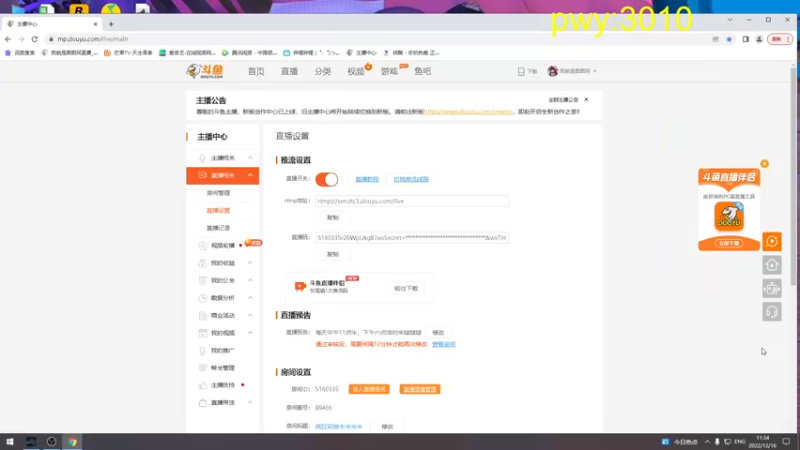Click the headset support floating button

pyautogui.click(x=772, y=312)
